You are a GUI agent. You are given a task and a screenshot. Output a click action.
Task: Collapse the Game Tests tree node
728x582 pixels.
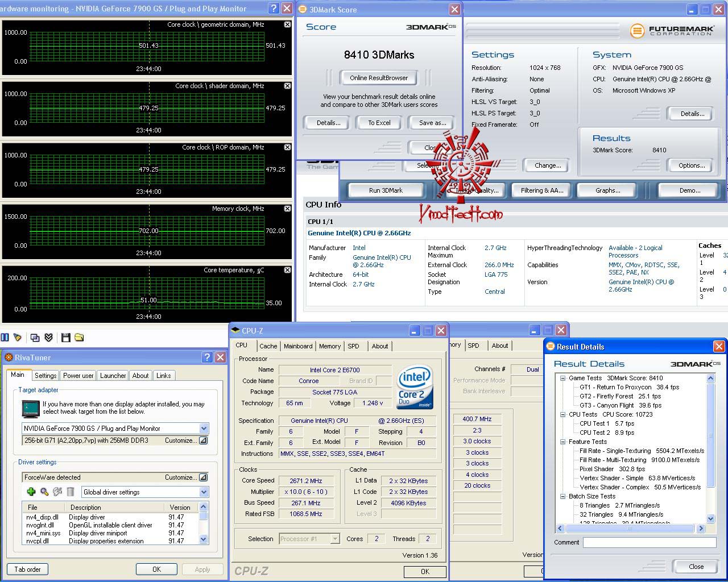(x=562, y=378)
